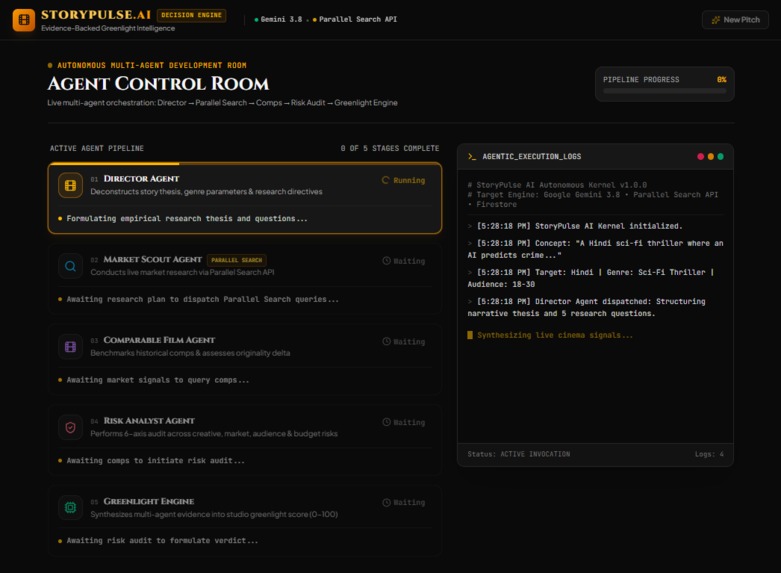Click 'Conducts live market research' description

point(182,272)
